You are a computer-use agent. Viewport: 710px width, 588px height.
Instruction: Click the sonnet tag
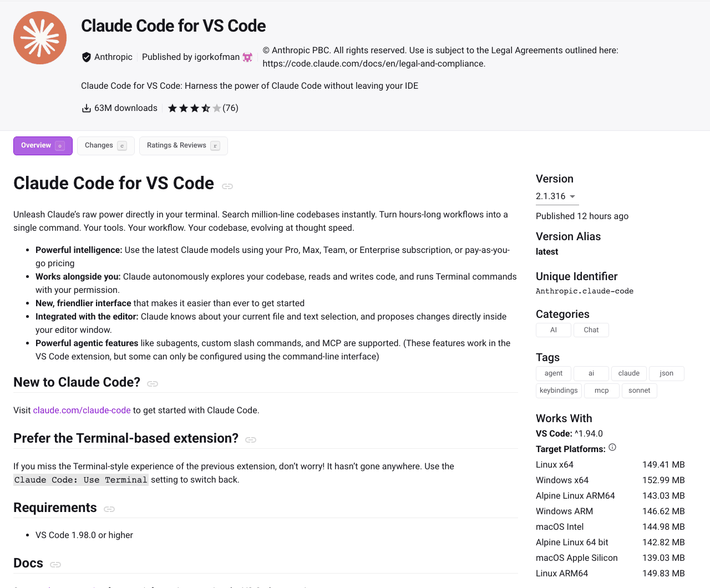tap(640, 391)
